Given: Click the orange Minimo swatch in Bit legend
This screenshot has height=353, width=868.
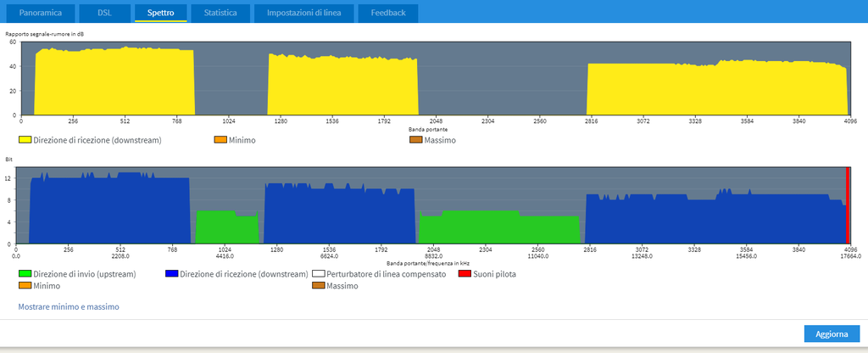Looking at the screenshot, I should 25,286.
